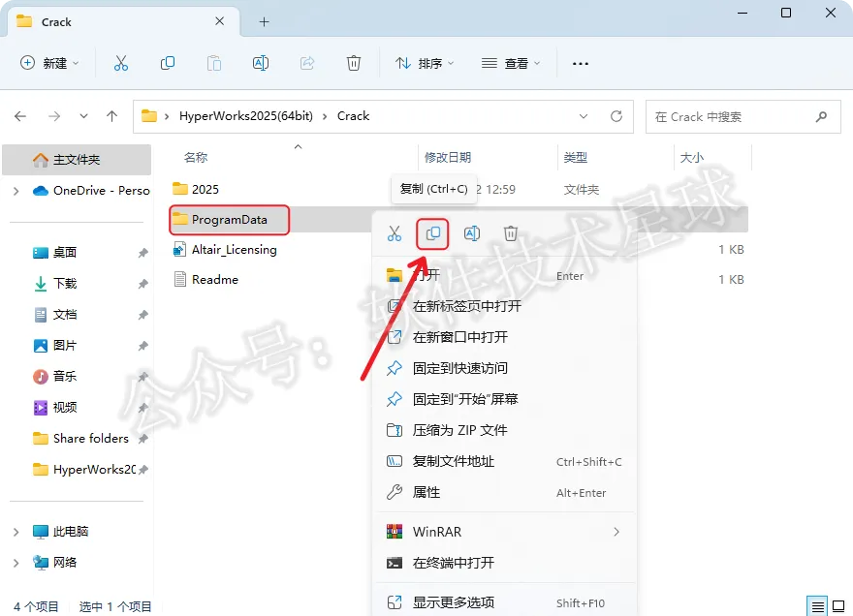Click the Paste icon in the top toolbar
853x616 pixels.
214,63
